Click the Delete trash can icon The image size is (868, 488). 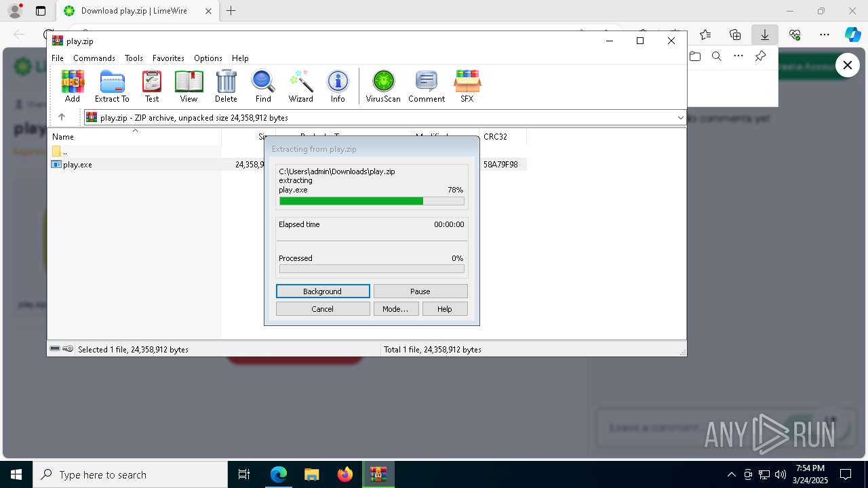[x=226, y=86]
